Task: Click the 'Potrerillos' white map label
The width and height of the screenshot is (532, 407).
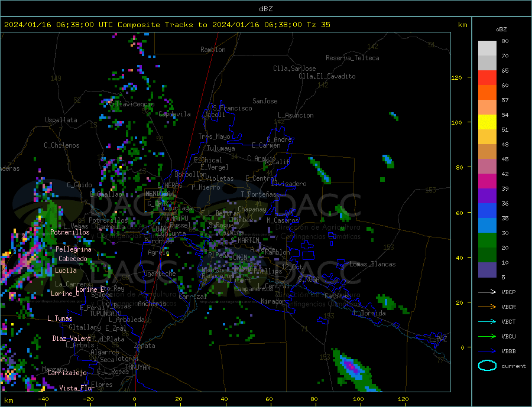Action: (x=70, y=232)
